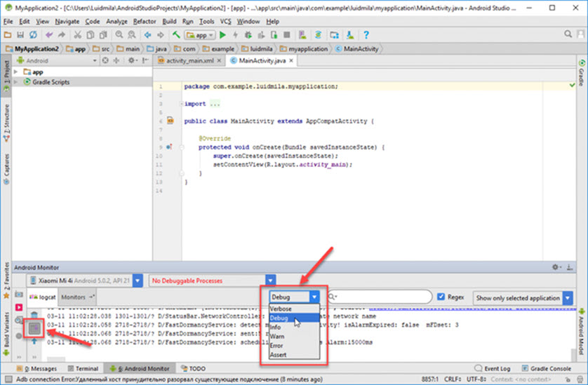The image size is (588, 385).
Task: Expand the folded import statement
Action: point(182,104)
